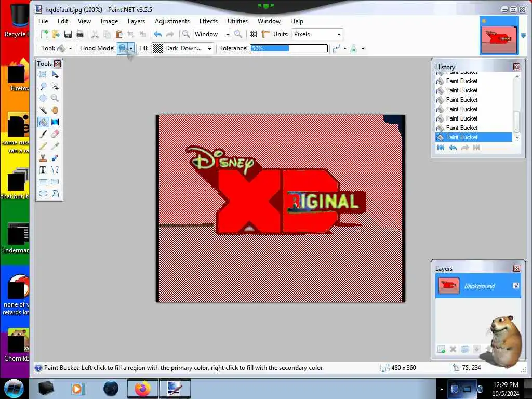The image size is (532, 399).
Task: Click the Print toolbar icon
Action: (x=80, y=34)
